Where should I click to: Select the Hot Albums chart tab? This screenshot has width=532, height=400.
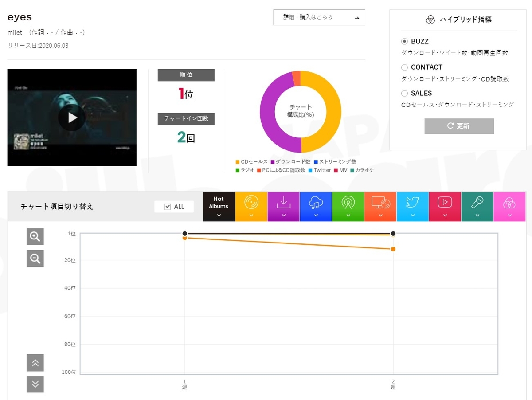(219, 207)
